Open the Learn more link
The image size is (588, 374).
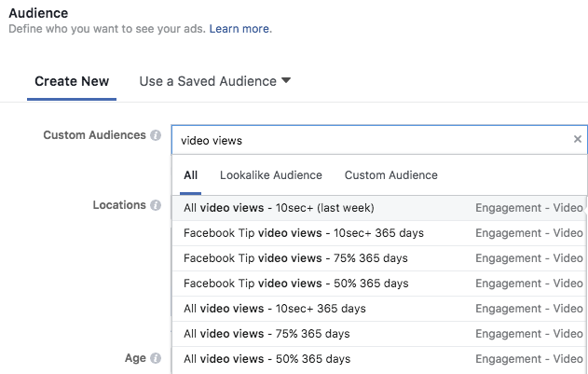tap(240, 29)
